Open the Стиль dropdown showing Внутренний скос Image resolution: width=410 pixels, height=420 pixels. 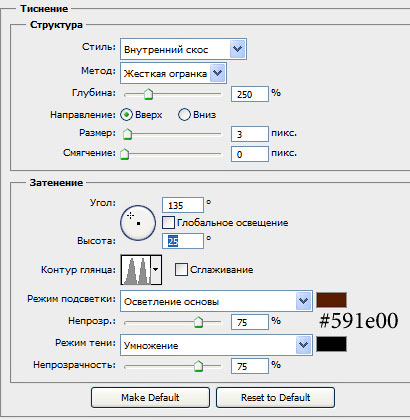tap(183, 49)
